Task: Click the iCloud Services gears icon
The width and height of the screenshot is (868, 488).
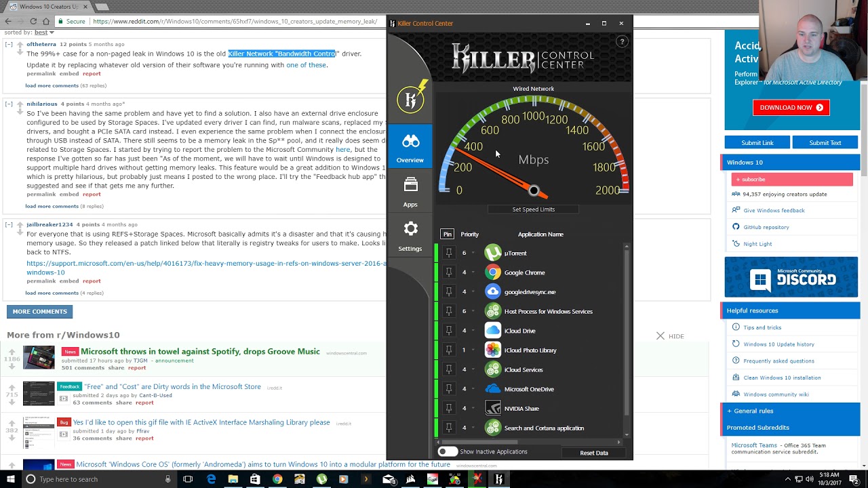Action: (493, 369)
